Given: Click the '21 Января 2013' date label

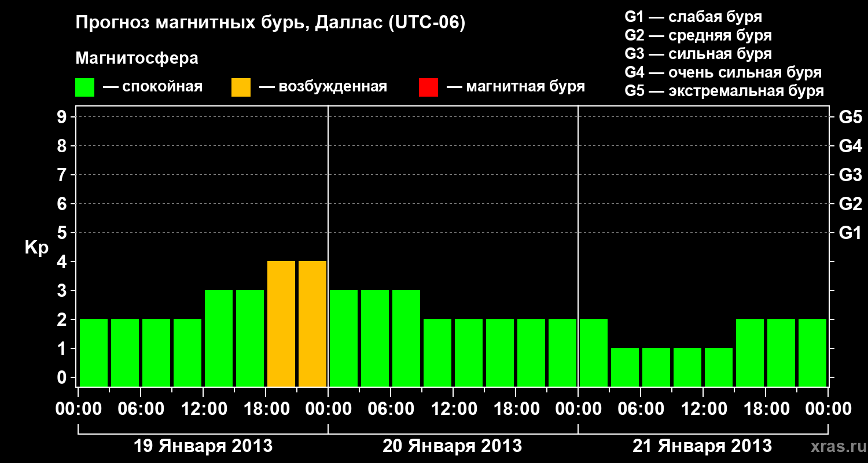Looking at the screenshot, I should pos(702,446).
